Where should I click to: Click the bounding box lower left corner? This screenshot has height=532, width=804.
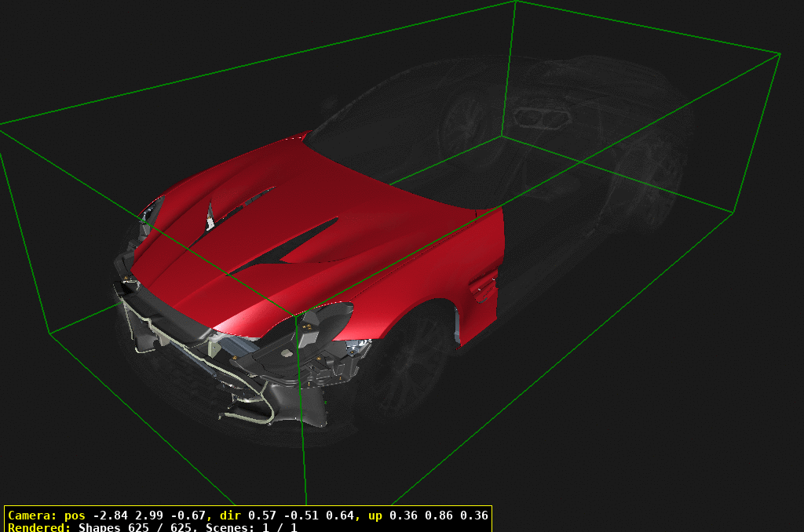click(x=50, y=333)
